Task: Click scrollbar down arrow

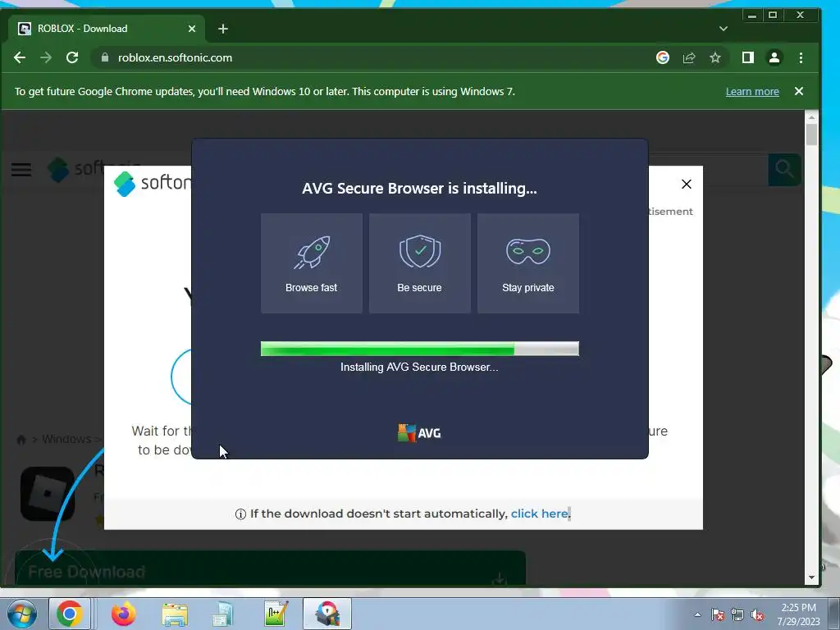Action: pos(811,577)
